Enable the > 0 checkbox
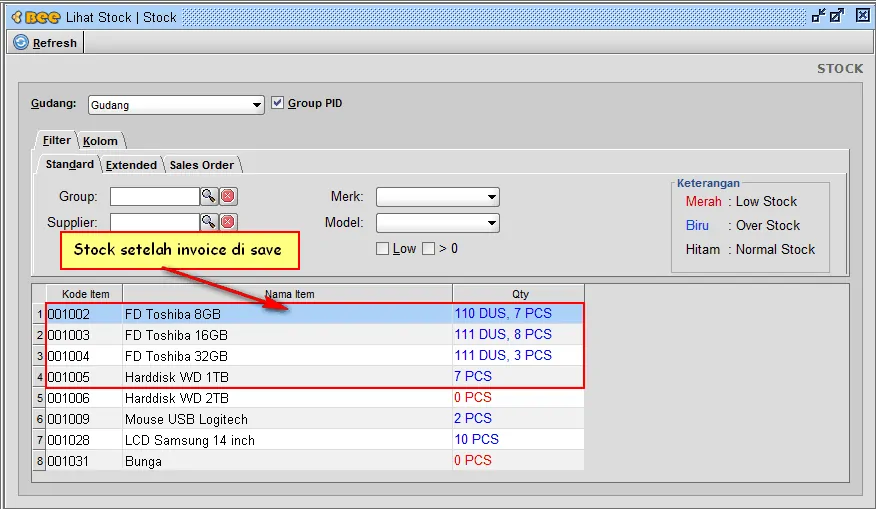The height and width of the screenshot is (509, 876). 429,249
